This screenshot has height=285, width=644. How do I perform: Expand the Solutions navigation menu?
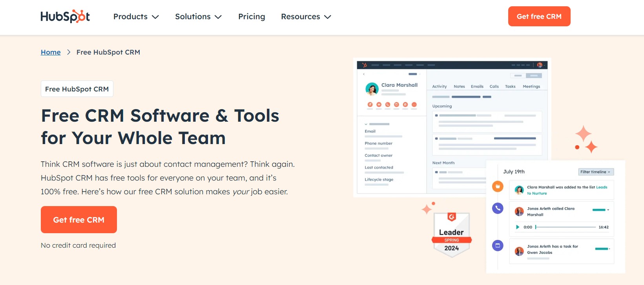point(199,16)
